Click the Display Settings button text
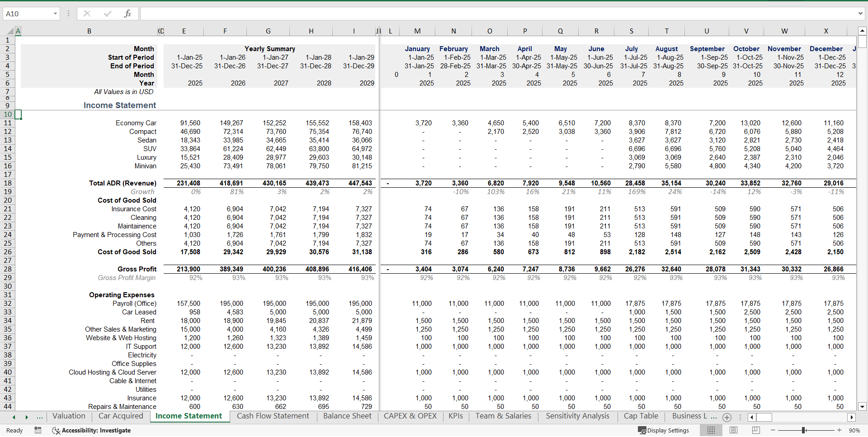The image size is (868, 437). point(668,431)
